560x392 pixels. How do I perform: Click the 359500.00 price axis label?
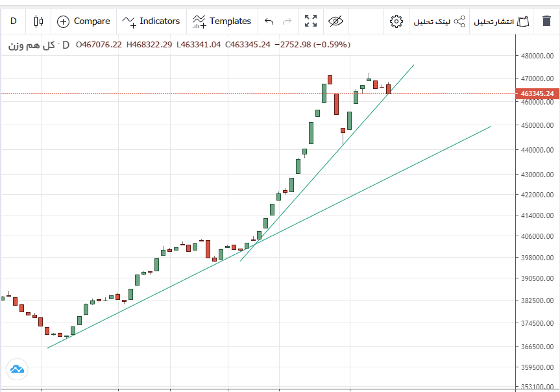tap(537, 367)
